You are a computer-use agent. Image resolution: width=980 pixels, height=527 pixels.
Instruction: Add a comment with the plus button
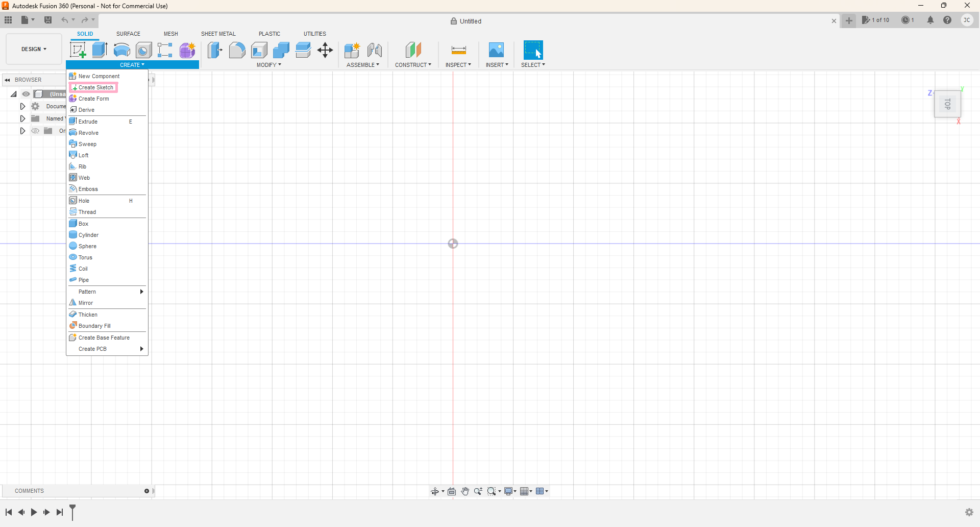click(x=146, y=491)
